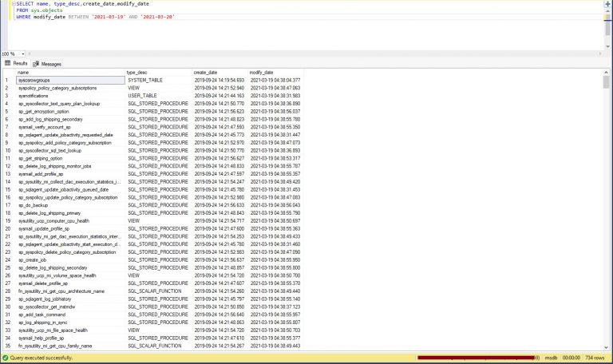Click the "type_desc" column header
613x364 pixels.
159,73
